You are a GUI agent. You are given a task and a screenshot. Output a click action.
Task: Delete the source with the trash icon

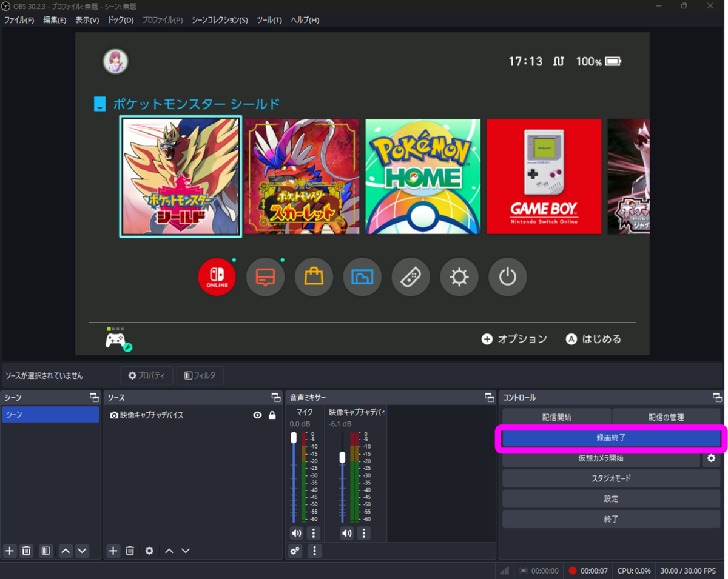point(130,551)
